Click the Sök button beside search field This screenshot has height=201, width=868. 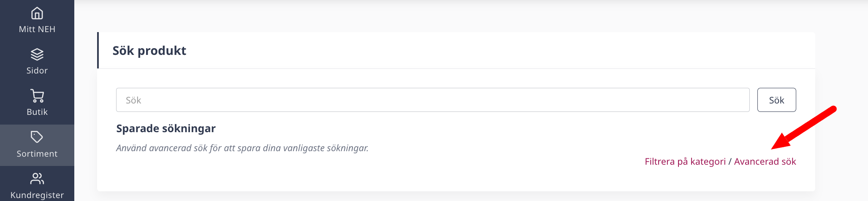tap(777, 100)
